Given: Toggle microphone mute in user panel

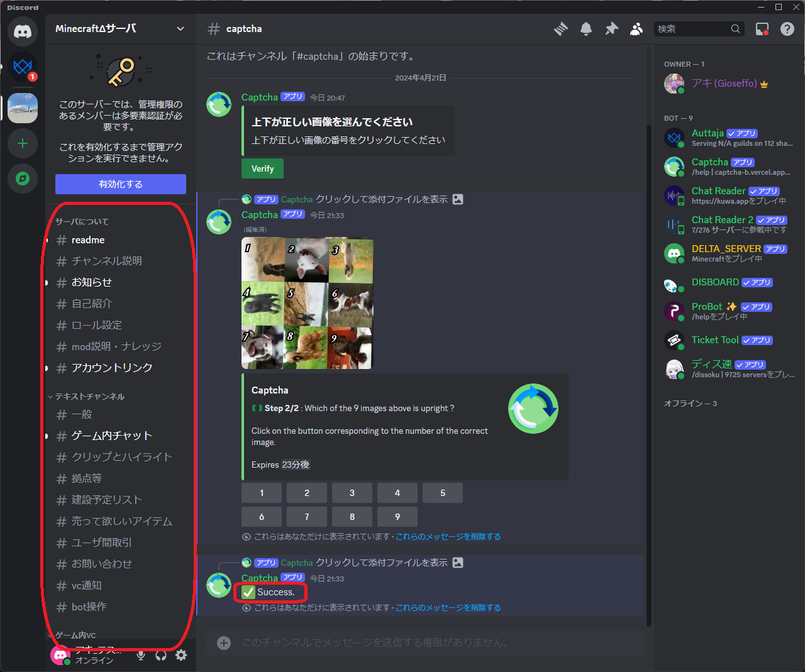Looking at the screenshot, I should click(141, 655).
